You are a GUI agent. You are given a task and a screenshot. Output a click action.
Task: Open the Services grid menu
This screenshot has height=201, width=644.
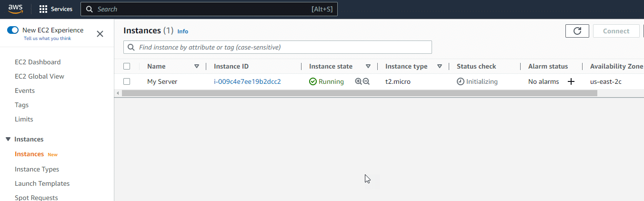pyautogui.click(x=56, y=9)
